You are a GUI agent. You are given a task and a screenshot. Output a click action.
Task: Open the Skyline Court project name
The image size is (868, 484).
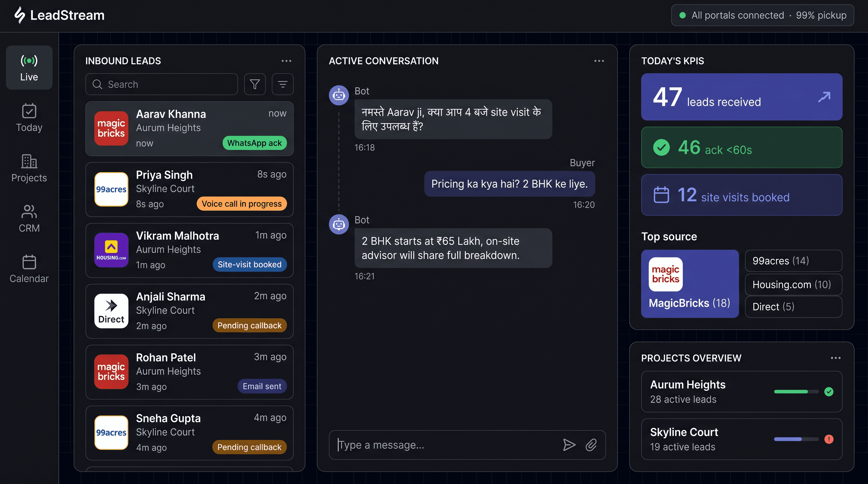tap(684, 432)
